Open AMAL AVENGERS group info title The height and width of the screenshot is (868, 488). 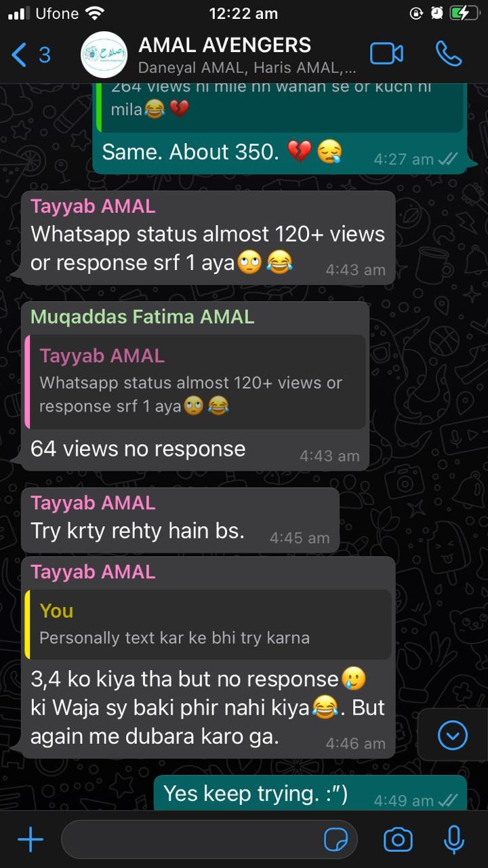[224, 45]
